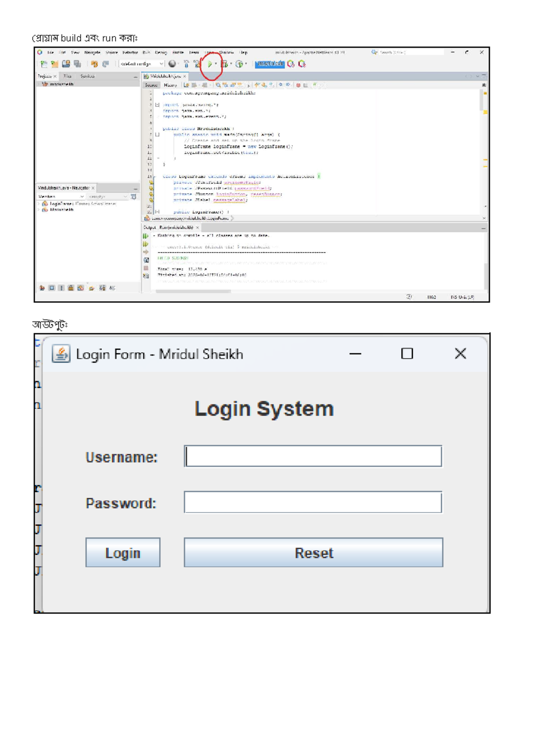Click the Reset button

pos(314,552)
